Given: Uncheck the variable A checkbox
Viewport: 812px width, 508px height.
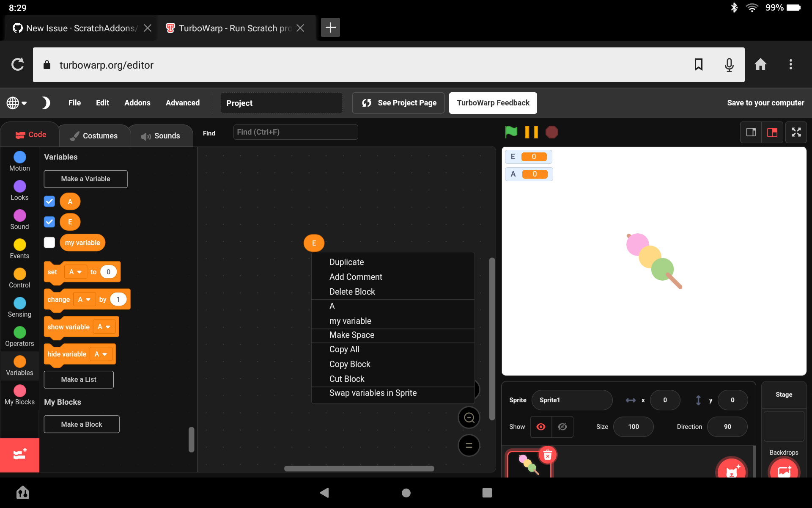Looking at the screenshot, I should tap(49, 202).
